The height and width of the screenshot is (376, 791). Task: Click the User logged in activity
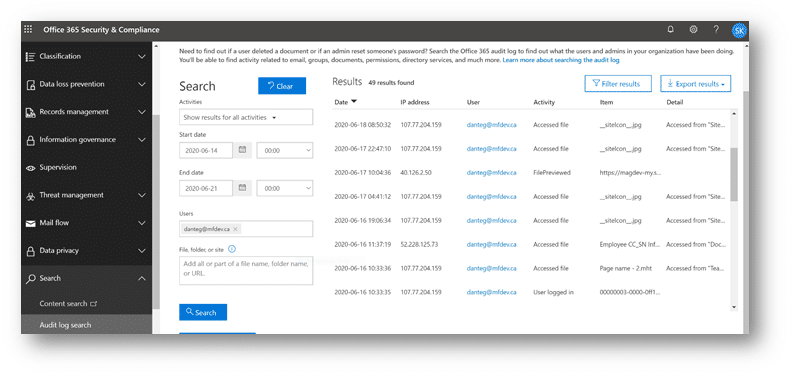tap(553, 292)
